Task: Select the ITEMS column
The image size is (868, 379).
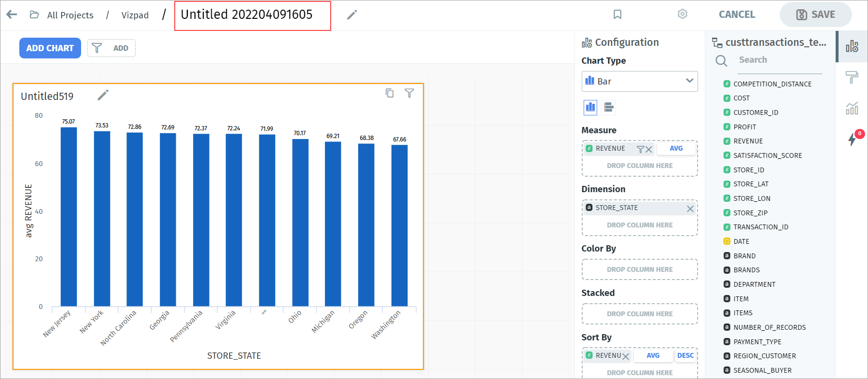Action: (743, 313)
